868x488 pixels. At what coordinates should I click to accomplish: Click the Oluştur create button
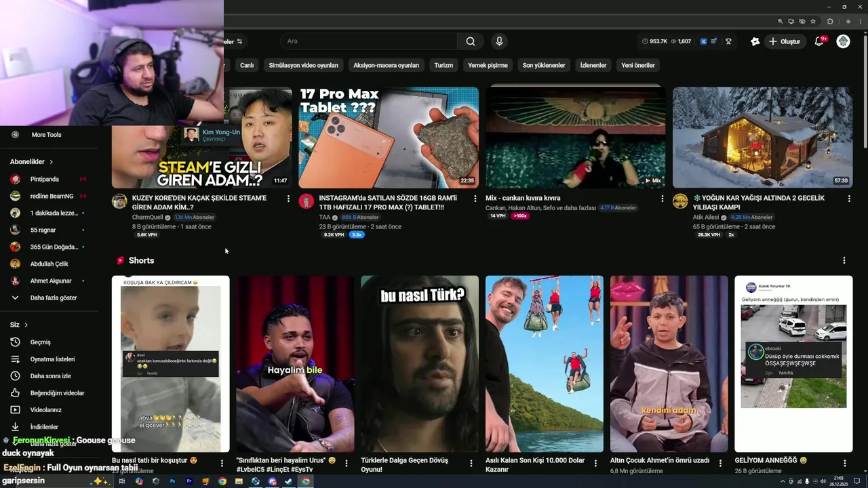(785, 41)
